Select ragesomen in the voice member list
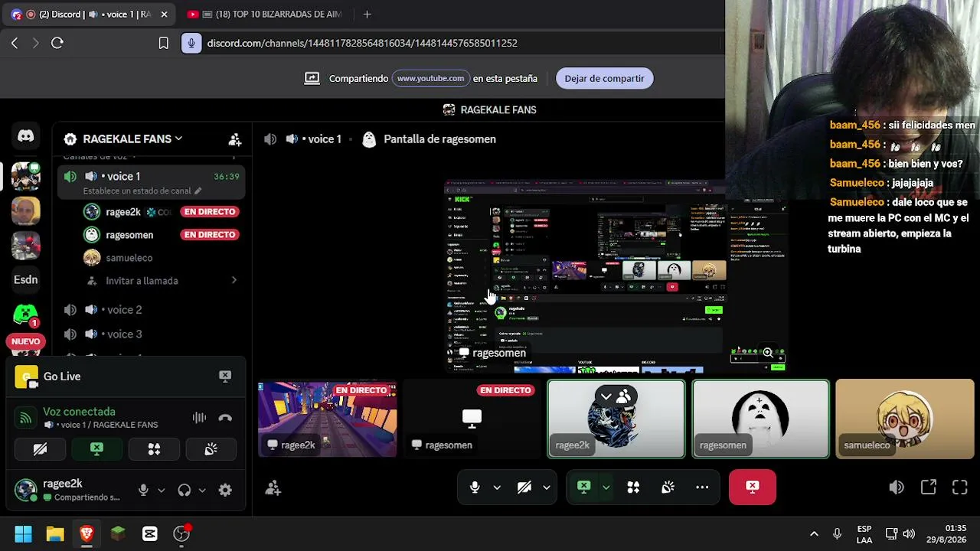 point(161,235)
